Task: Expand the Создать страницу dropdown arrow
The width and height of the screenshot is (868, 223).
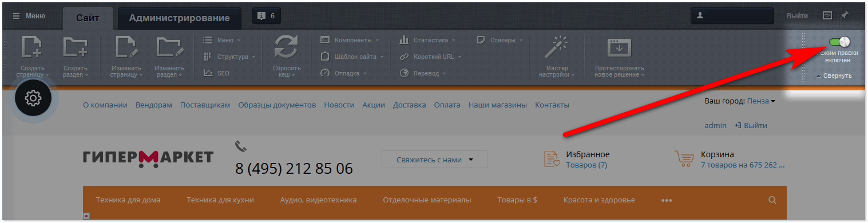Action: tap(47, 75)
